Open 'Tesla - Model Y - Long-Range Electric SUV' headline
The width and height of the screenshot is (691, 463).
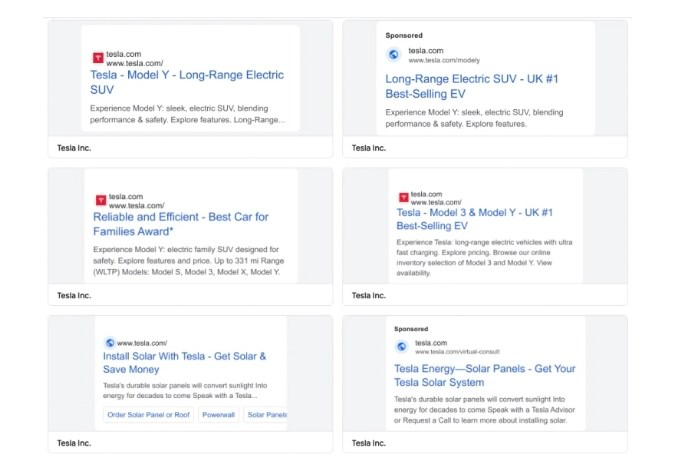[187, 82]
